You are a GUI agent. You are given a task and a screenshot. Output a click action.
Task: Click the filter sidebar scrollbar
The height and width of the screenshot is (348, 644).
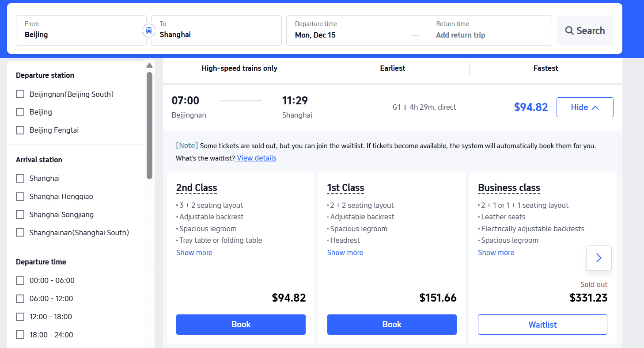(x=149, y=124)
